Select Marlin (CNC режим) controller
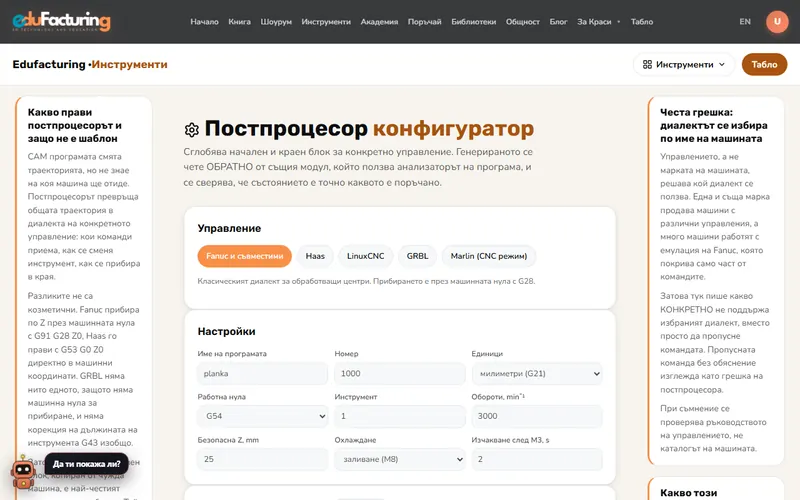800x500 pixels. [x=489, y=256]
